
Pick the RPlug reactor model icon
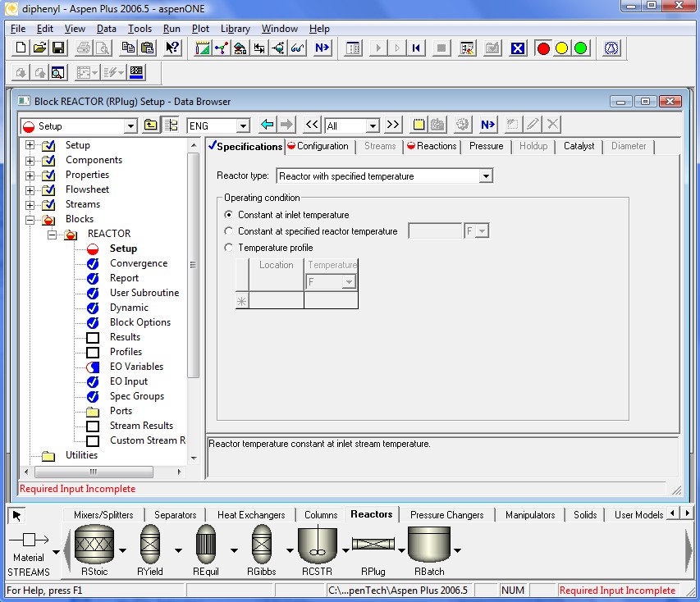click(x=373, y=545)
